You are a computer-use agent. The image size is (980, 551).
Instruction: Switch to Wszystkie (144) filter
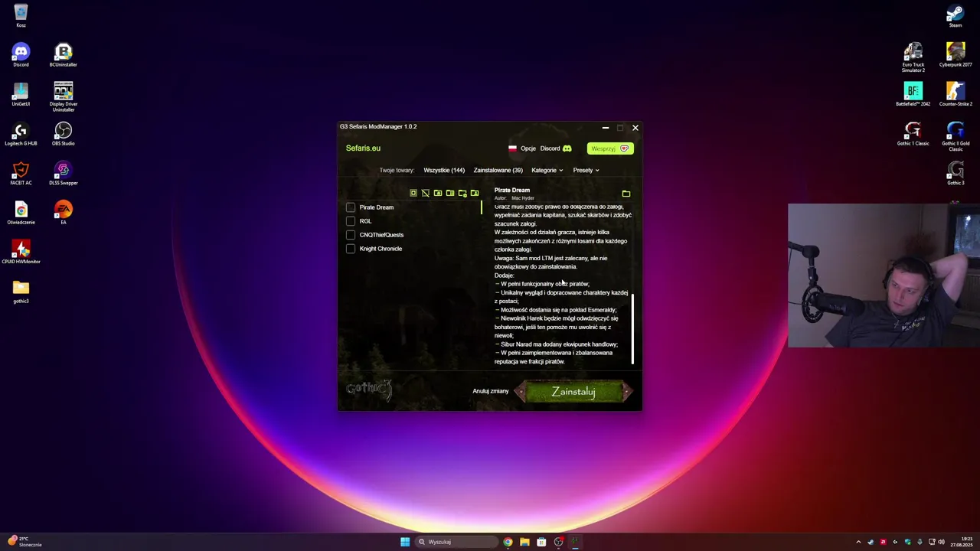tap(444, 170)
